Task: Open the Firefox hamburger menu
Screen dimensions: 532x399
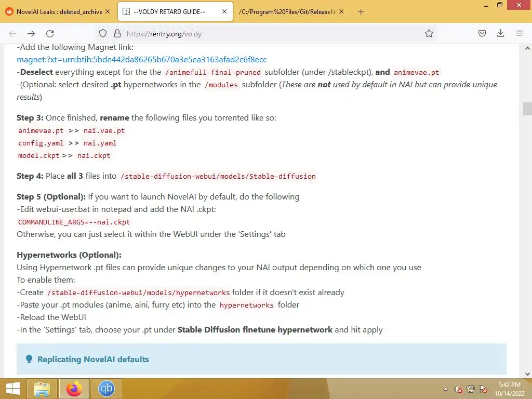Action: pos(519,33)
